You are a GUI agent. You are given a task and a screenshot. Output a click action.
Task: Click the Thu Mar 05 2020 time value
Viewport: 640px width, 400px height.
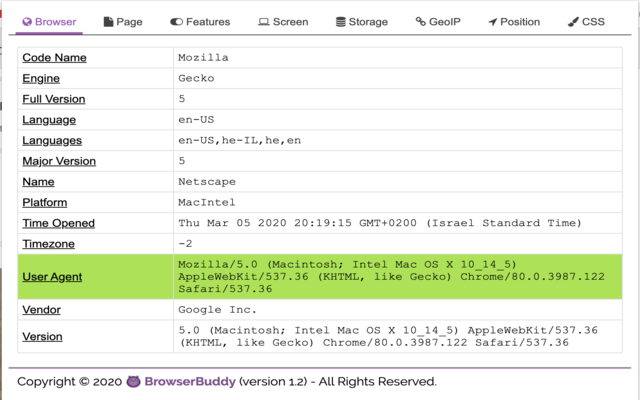coord(380,223)
